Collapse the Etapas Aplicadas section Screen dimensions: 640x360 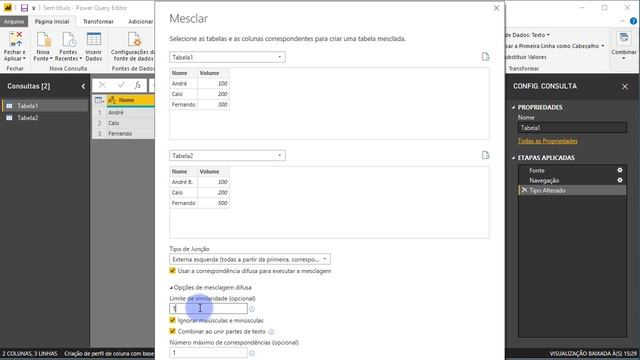click(x=513, y=158)
